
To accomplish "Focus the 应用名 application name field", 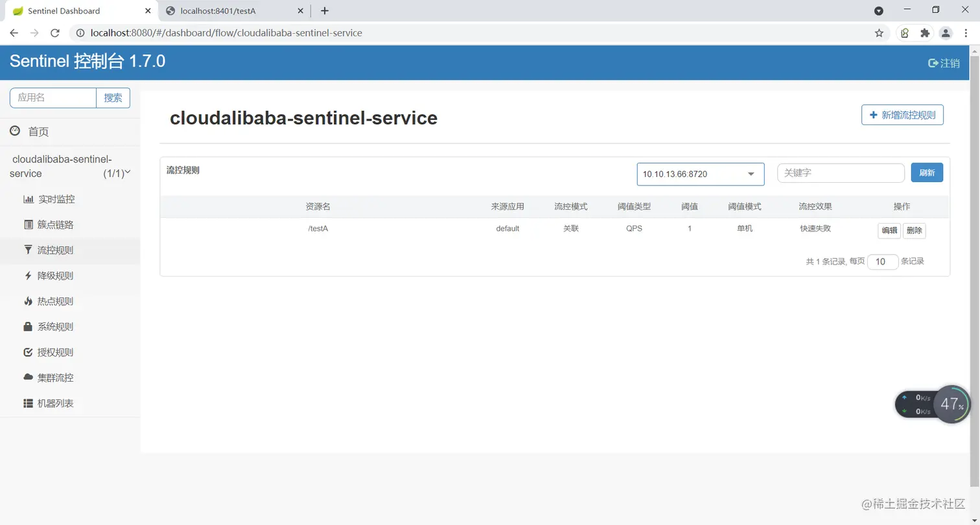I will click(53, 98).
